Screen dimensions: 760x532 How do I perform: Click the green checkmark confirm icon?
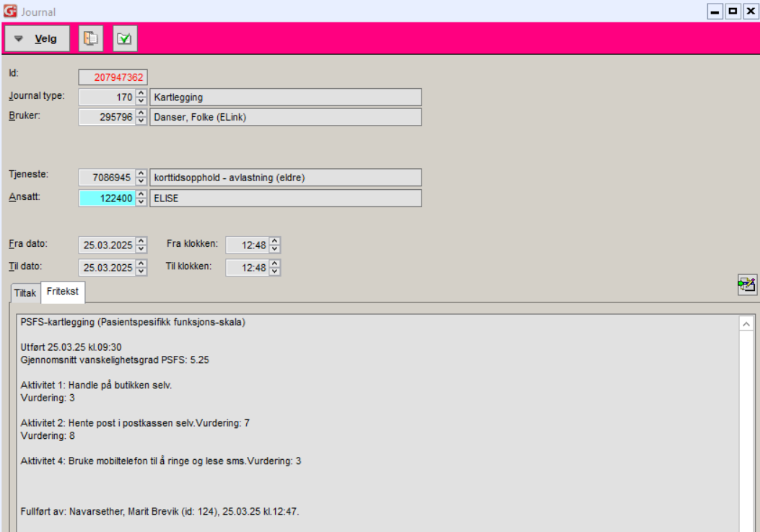125,39
